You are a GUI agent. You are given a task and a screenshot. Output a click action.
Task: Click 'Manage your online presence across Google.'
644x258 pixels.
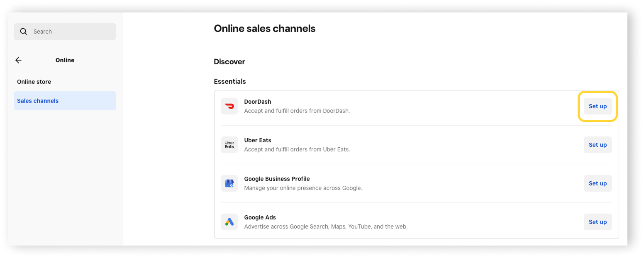[303, 188]
